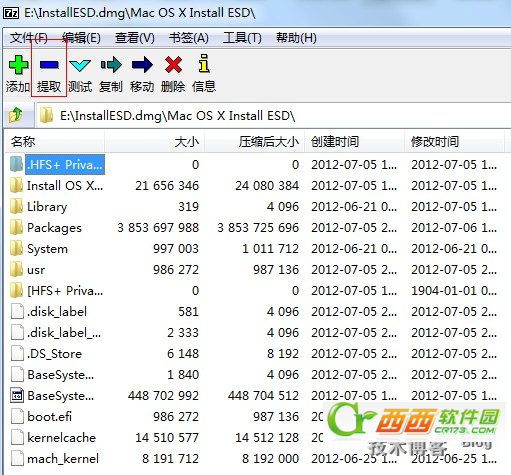Open the 文件(F) menu
511x475 pixels.
[29, 38]
